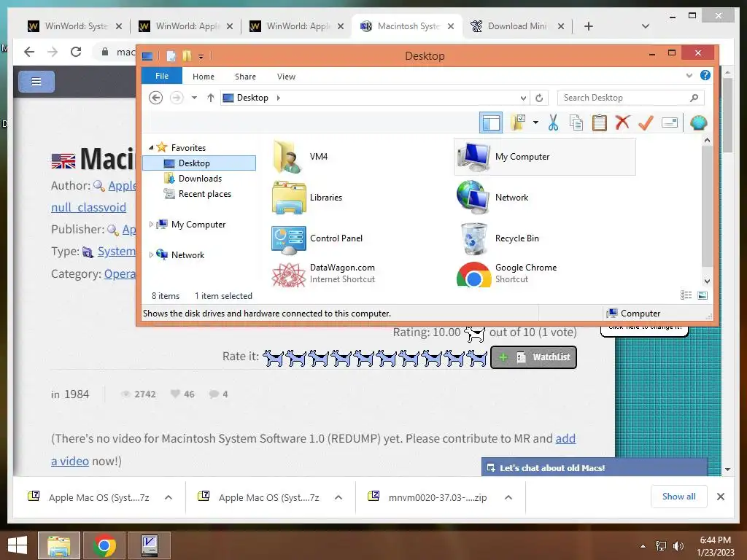
Task: Click the first rating dog icon
Action: click(273, 357)
